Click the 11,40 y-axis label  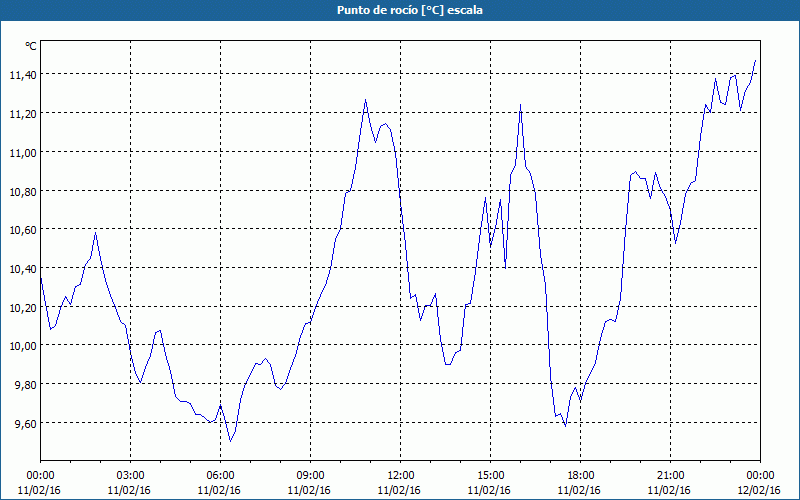[23, 75]
